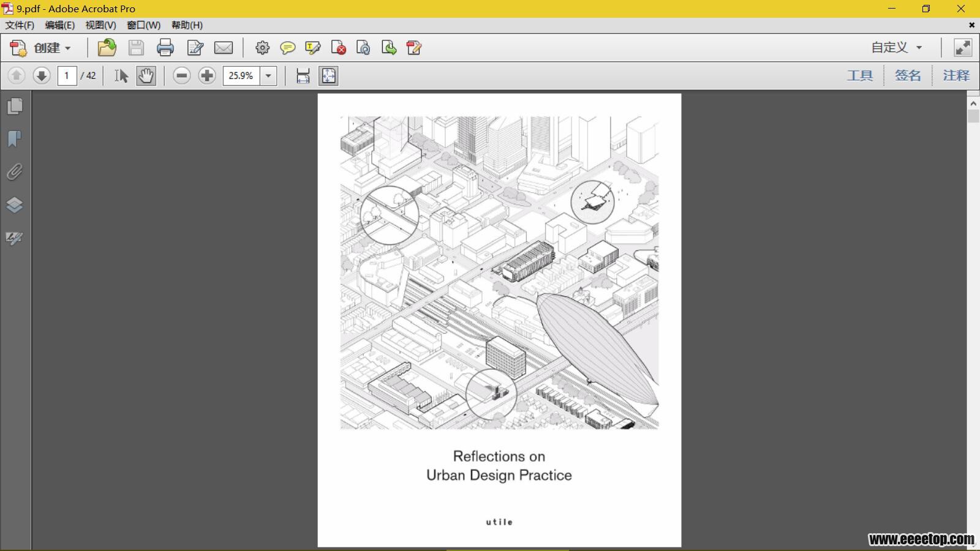Click the title text Reflections on
Image resolution: width=980 pixels, height=551 pixels.
point(499,456)
